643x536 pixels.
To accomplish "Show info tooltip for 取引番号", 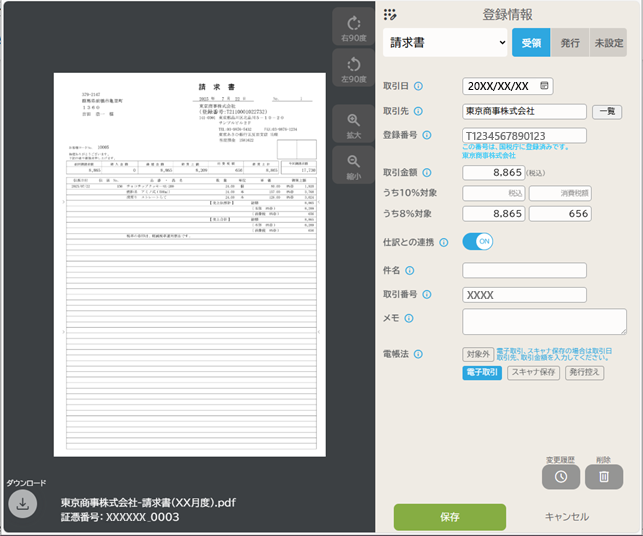I will coord(427,294).
